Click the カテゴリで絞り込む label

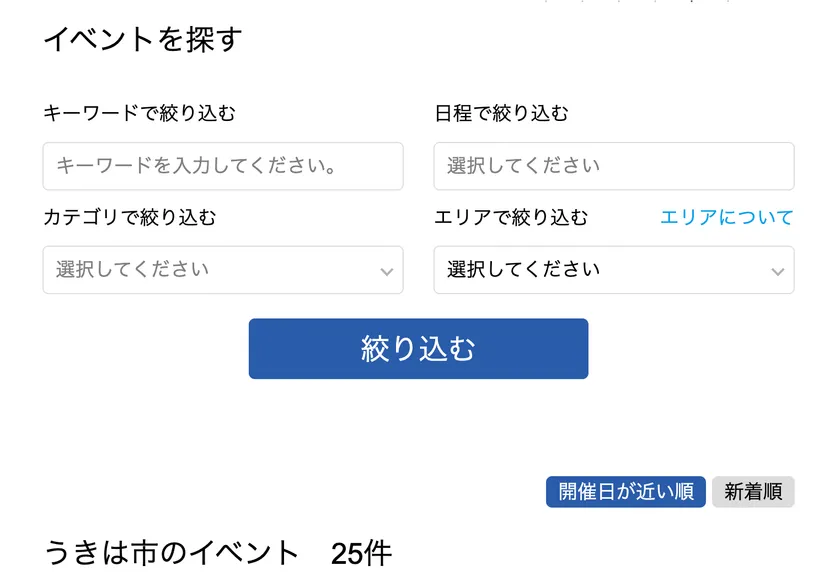129,217
